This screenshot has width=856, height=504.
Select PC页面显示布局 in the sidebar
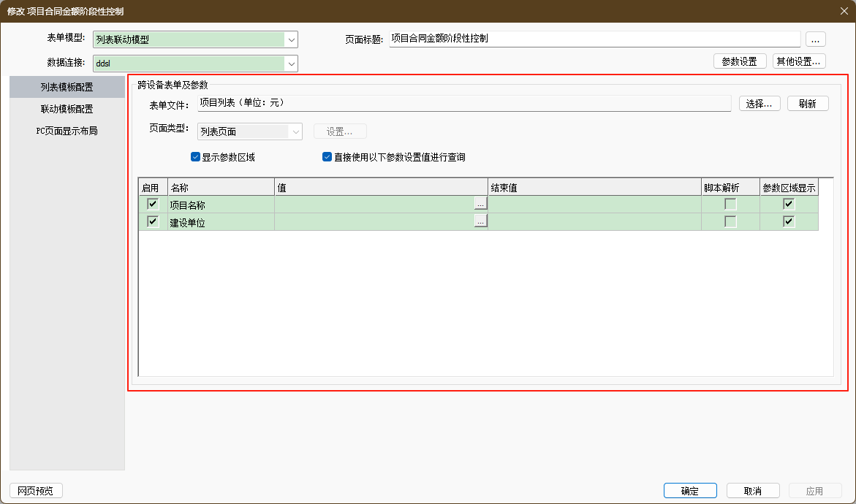coord(67,131)
